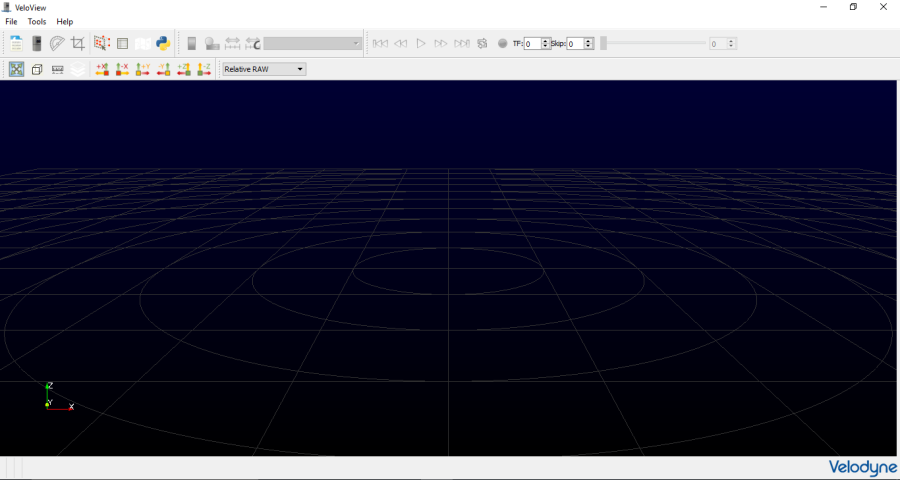Activate the select points tool
This screenshot has height=480, width=900.
(102, 43)
